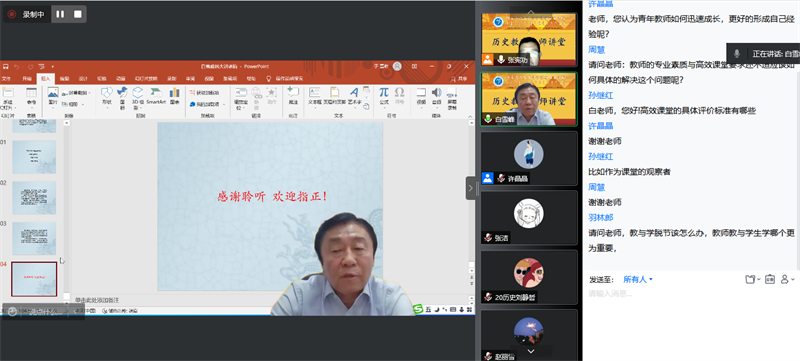This screenshot has height=361, width=800.
Task: Click the save icon in PowerPoint title bar
Action: coord(6,66)
